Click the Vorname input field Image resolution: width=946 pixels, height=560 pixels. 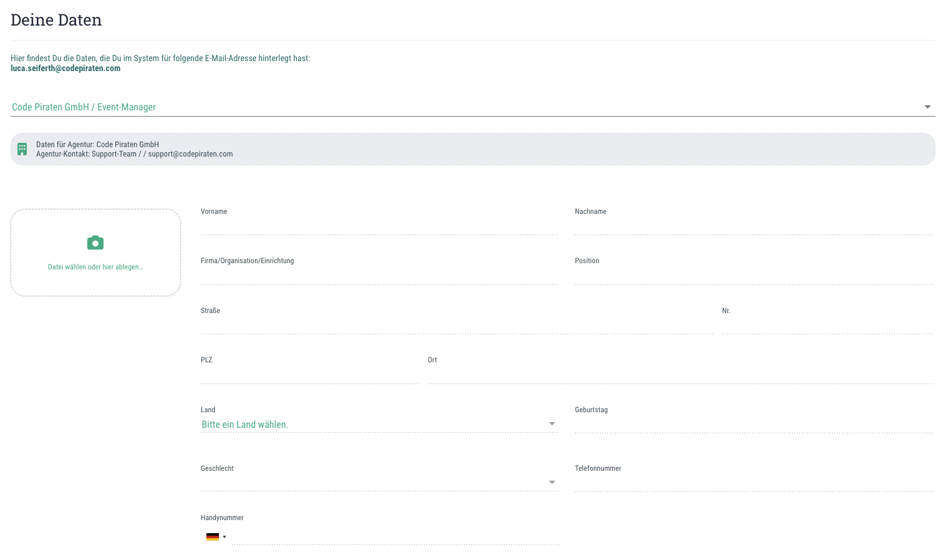379,226
